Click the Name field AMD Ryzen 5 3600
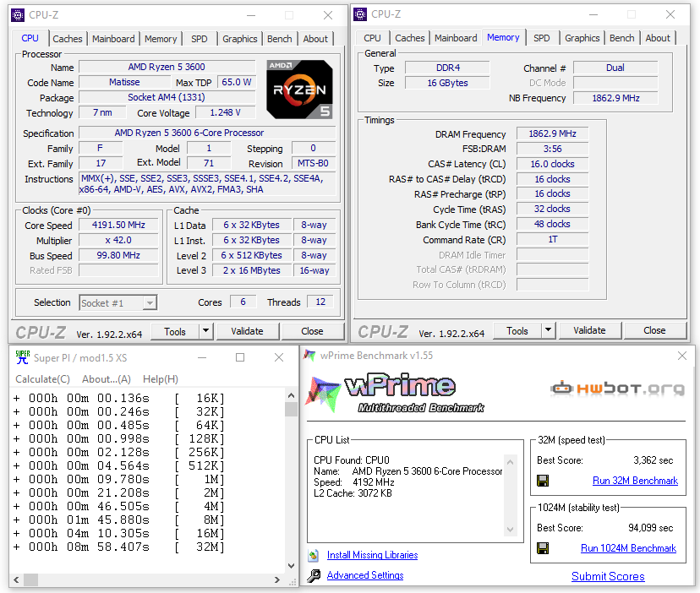The height and width of the screenshot is (593, 700). tap(167, 67)
